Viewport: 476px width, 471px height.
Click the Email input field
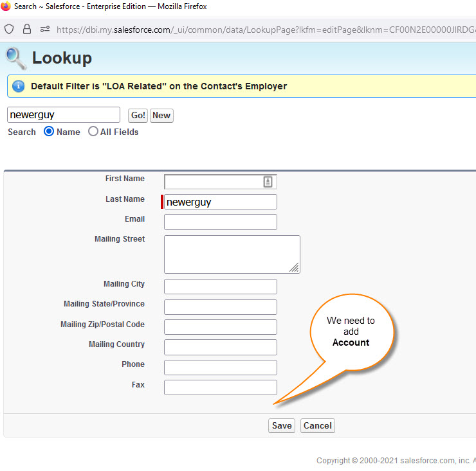click(221, 222)
